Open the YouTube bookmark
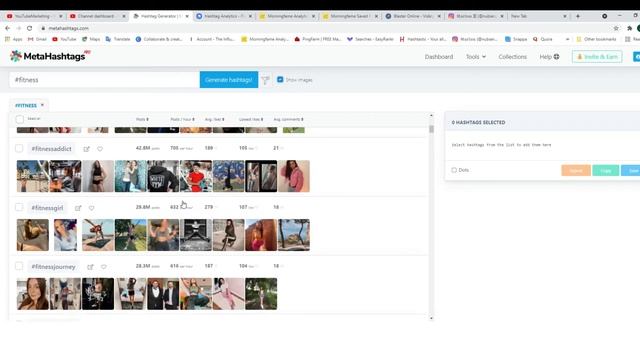Screen dimensions: 640x360 click(64, 39)
